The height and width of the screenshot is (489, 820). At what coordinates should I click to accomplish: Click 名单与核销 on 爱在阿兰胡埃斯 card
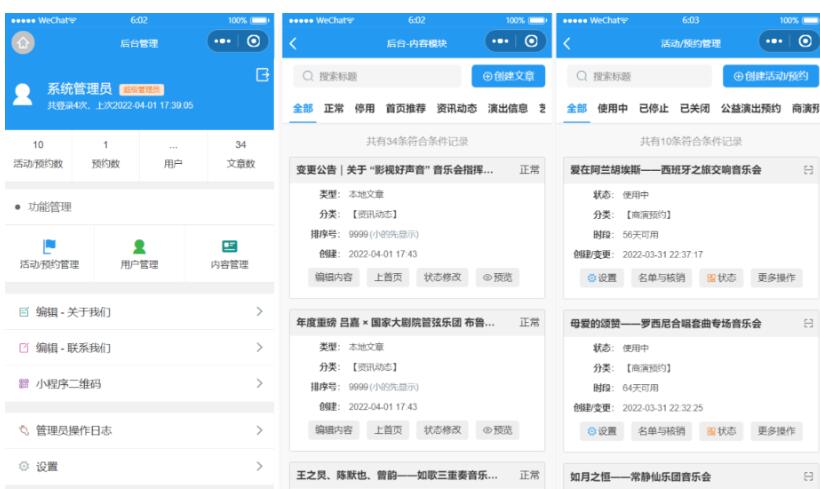pyautogui.click(x=662, y=278)
